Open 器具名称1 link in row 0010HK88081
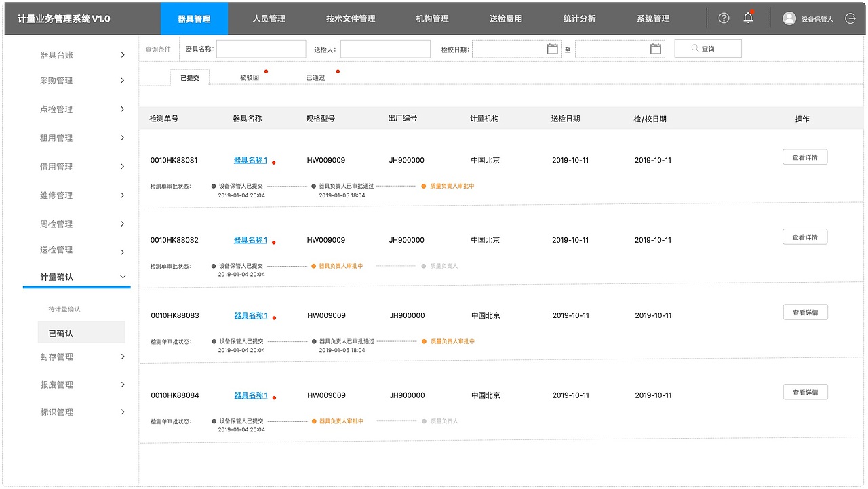Image resolution: width=868 pixels, height=489 pixels. pyautogui.click(x=250, y=161)
